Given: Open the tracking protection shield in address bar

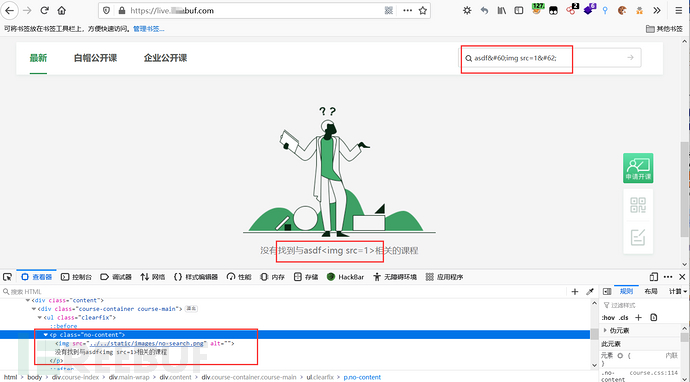Looking at the screenshot, I should pos(106,11).
